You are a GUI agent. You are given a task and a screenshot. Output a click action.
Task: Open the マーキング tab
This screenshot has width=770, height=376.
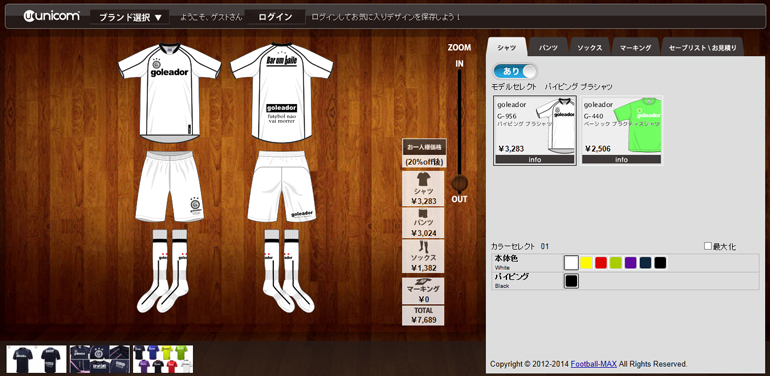(635, 48)
